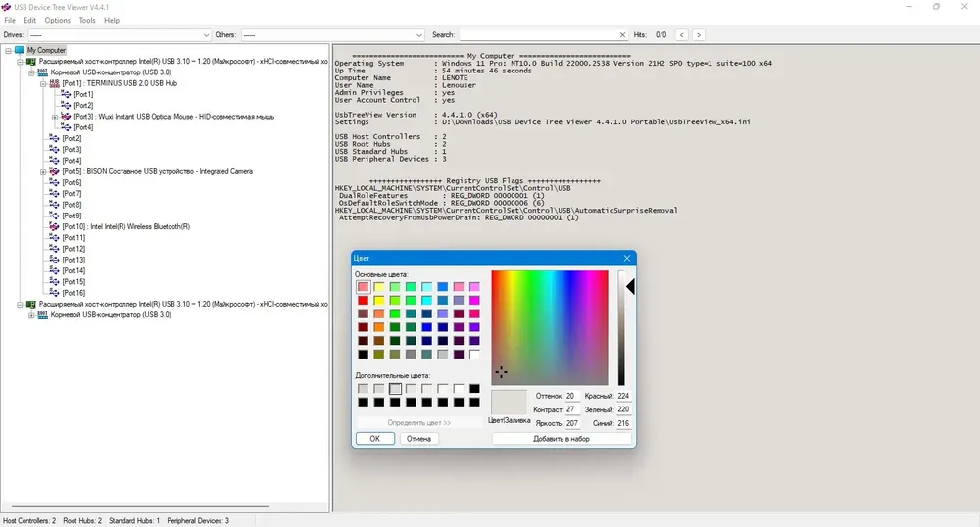Select the TERMINUS USB 2.0 Hub icon
Viewport: 980px width, 527px height.
pyautogui.click(x=54, y=83)
